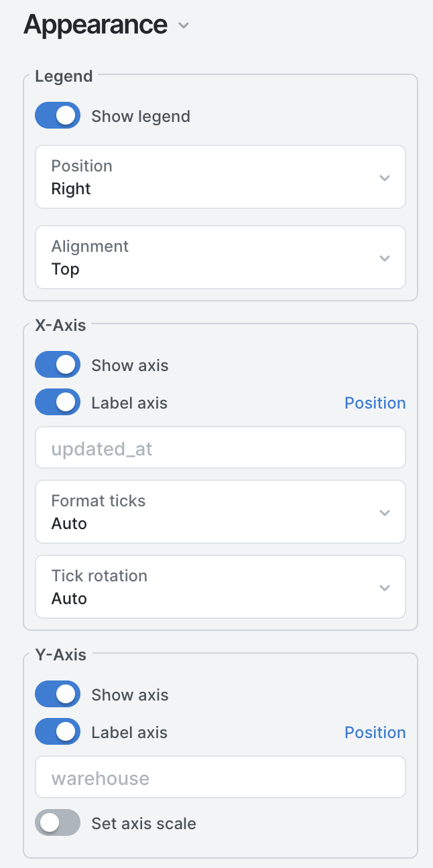433x868 pixels.
Task: Click the chevron in Alignment box
Action: coord(384,259)
